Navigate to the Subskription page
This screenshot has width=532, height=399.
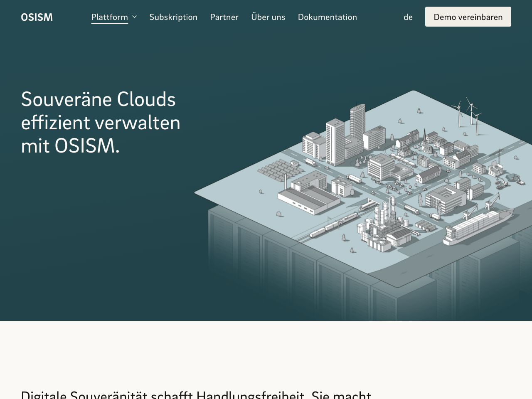[x=173, y=17]
